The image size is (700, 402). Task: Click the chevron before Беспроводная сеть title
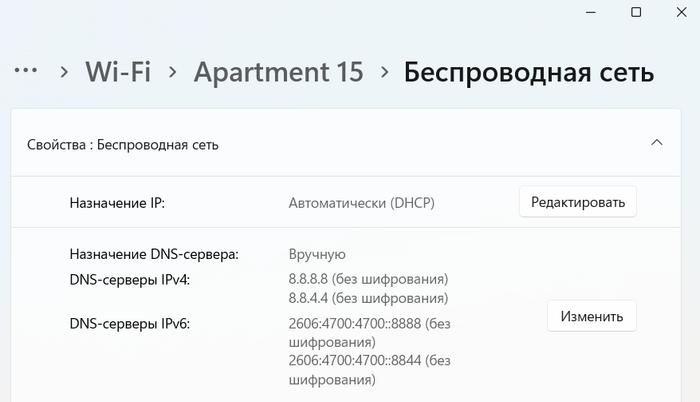pyautogui.click(x=384, y=71)
